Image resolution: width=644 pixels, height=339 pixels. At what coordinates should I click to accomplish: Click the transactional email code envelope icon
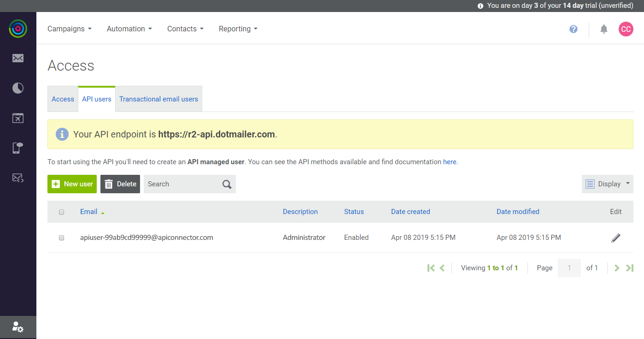tap(18, 178)
